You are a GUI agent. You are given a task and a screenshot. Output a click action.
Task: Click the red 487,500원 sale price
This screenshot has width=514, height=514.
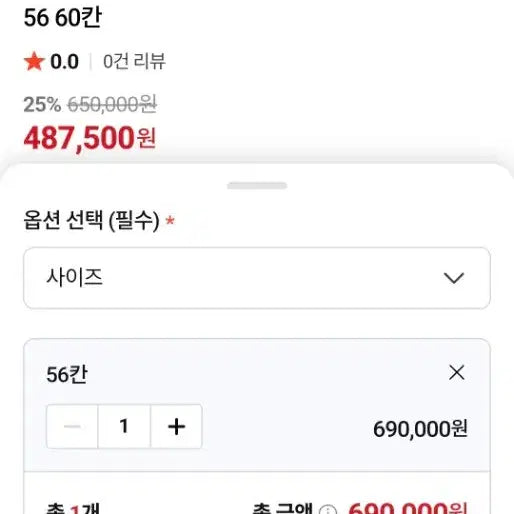coord(90,138)
